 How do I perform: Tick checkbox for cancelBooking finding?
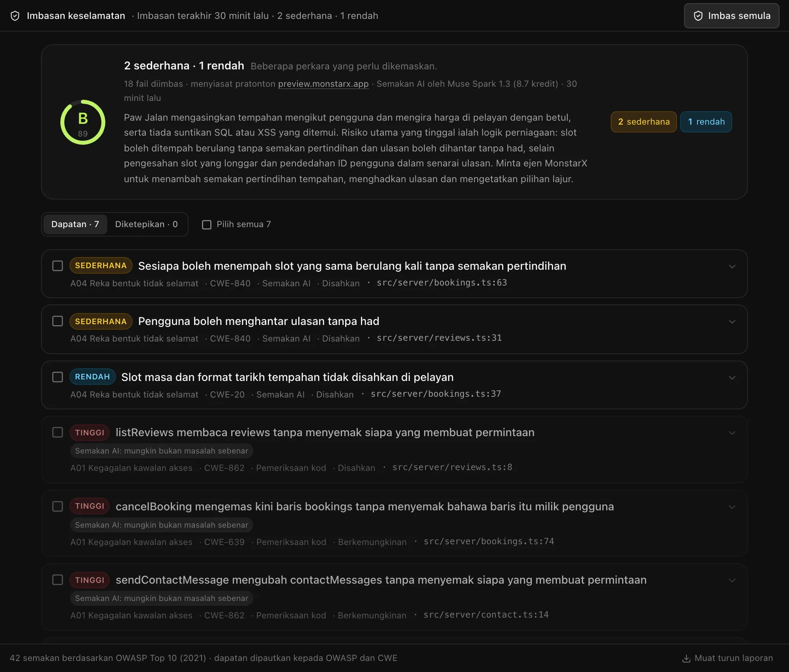click(58, 506)
